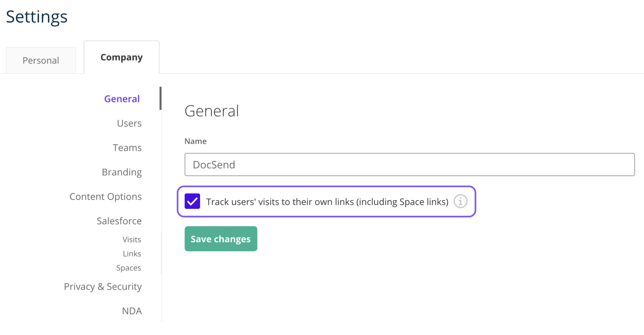The image size is (644, 335).
Task: Switch to the Personal tab
Action: coord(41,60)
